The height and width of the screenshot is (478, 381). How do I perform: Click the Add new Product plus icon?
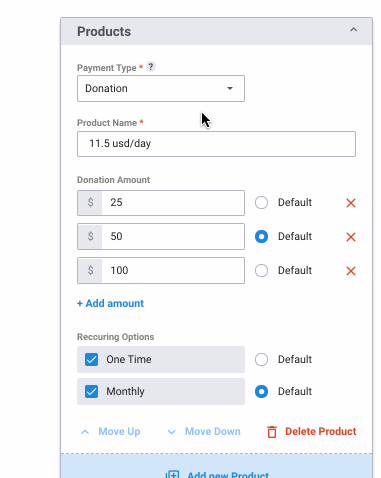point(173,474)
